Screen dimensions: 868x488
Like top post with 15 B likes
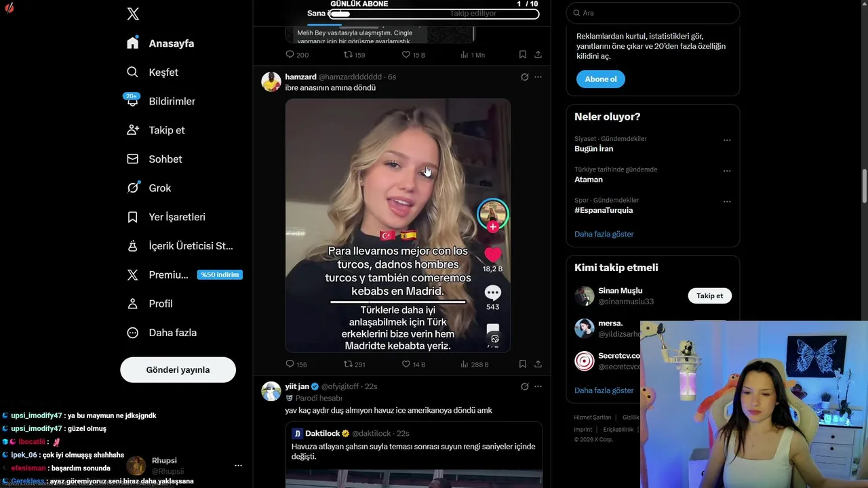coord(414,55)
